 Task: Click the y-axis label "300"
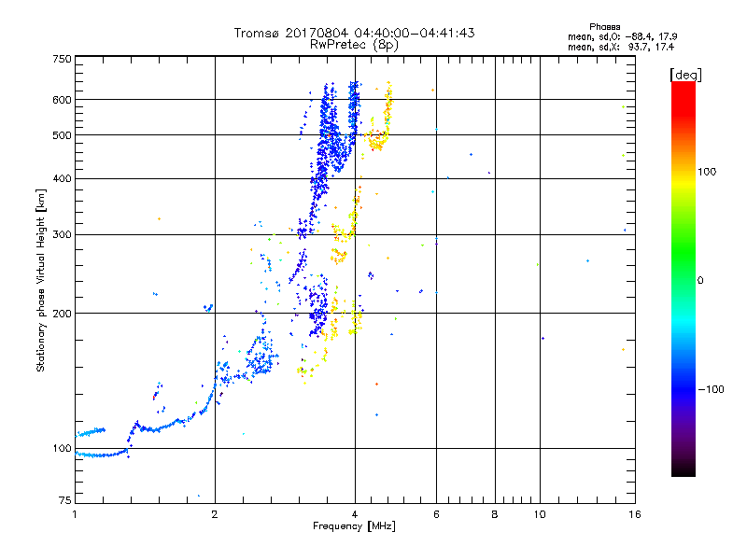(x=62, y=235)
